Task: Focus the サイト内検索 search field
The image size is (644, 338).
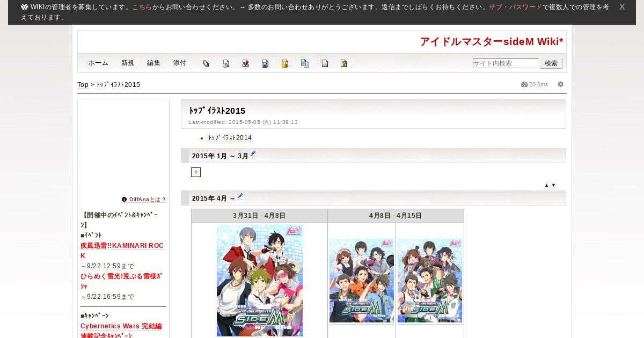Action: pos(505,63)
